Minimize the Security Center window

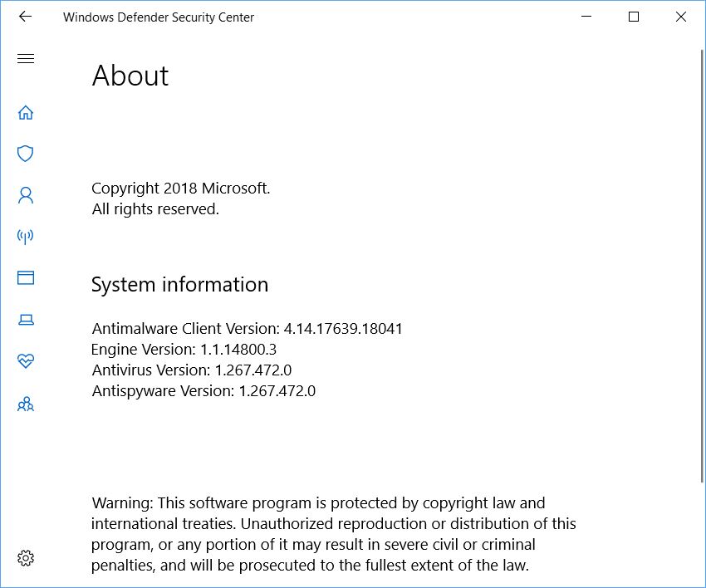click(x=586, y=17)
